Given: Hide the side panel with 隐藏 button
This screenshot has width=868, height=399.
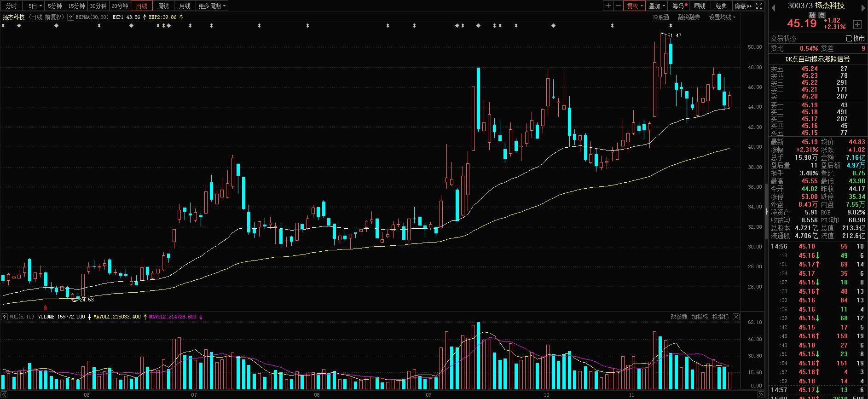Looking at the screenshot, I should (742, 6).
